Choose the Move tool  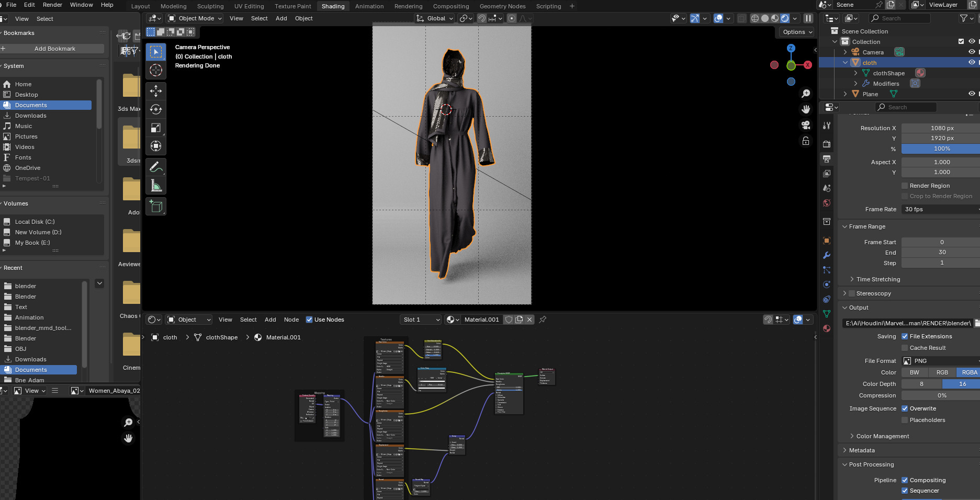click(155, 91)
